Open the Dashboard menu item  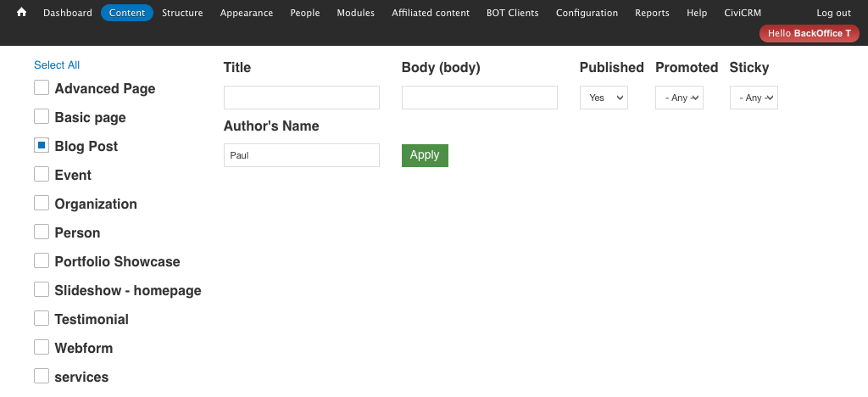(68, 13)
